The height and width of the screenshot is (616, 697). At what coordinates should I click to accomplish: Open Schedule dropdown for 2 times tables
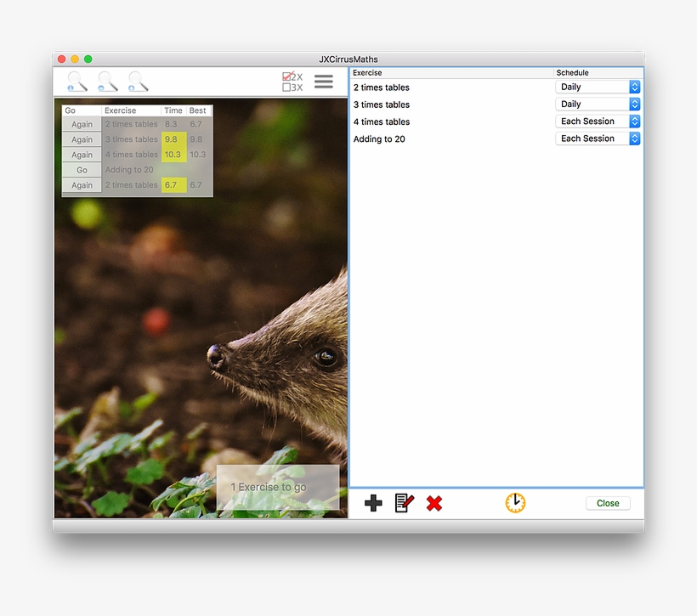[598, 88]
